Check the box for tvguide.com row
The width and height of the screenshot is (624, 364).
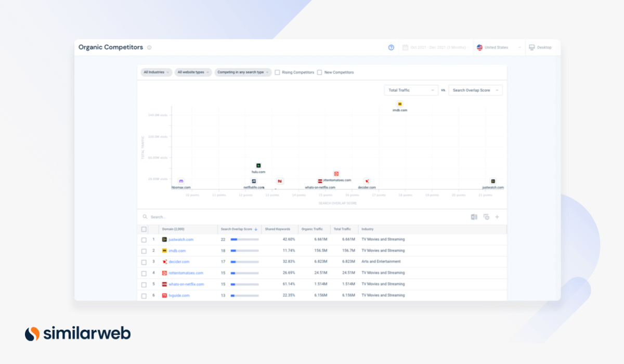pyautogui.click(x=144, y=295)
